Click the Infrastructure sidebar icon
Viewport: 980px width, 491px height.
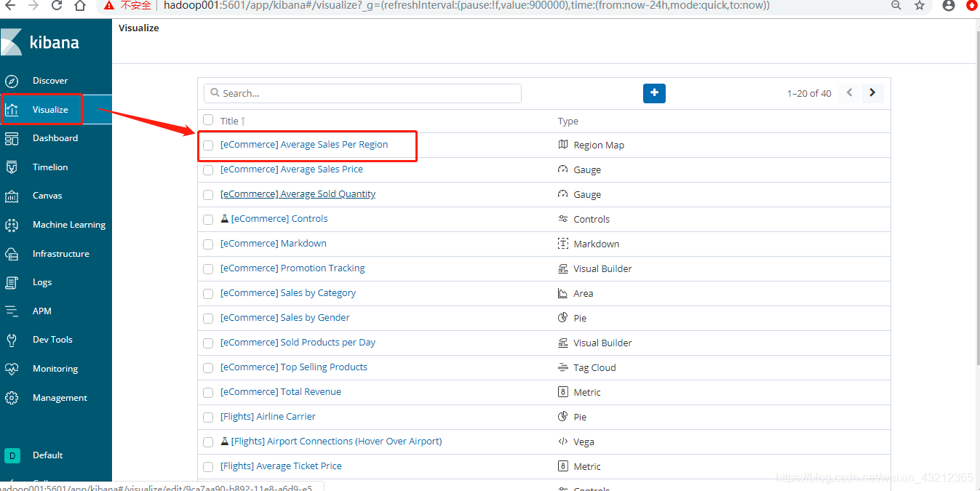tap(12, 254)
